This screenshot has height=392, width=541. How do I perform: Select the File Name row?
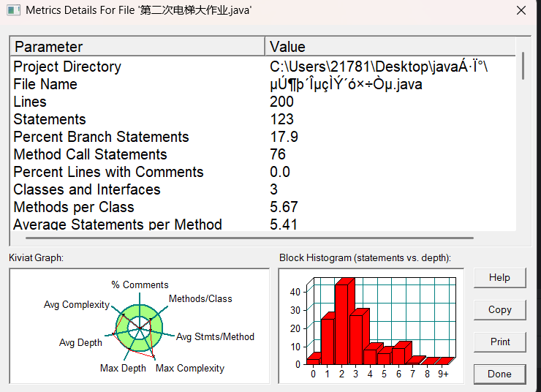(264, 84)
